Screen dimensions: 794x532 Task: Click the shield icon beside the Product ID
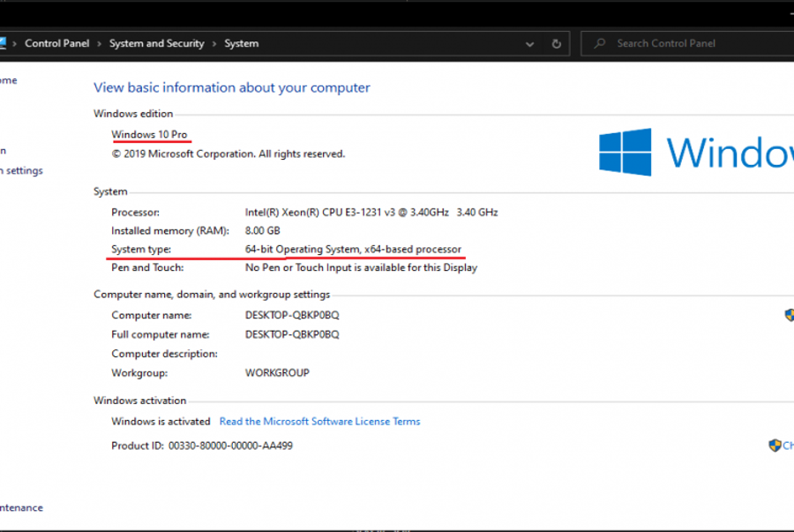pyautogui.click(x=775, y=446)
